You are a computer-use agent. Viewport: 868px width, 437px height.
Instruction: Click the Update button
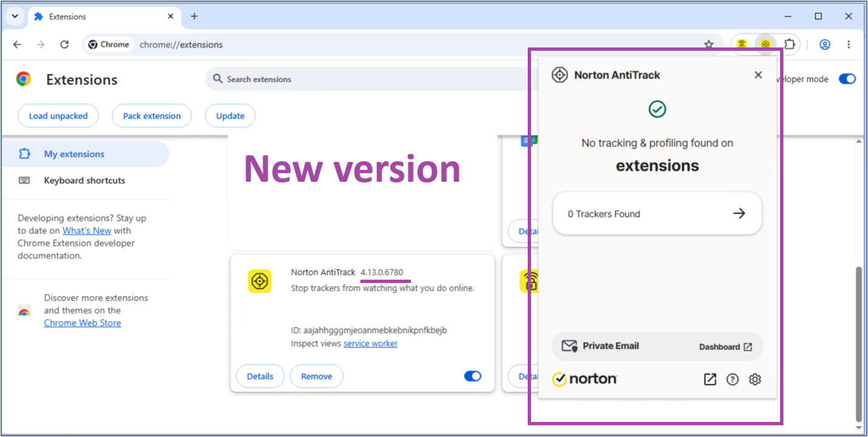pyautogui.click(x=230, y=116)
